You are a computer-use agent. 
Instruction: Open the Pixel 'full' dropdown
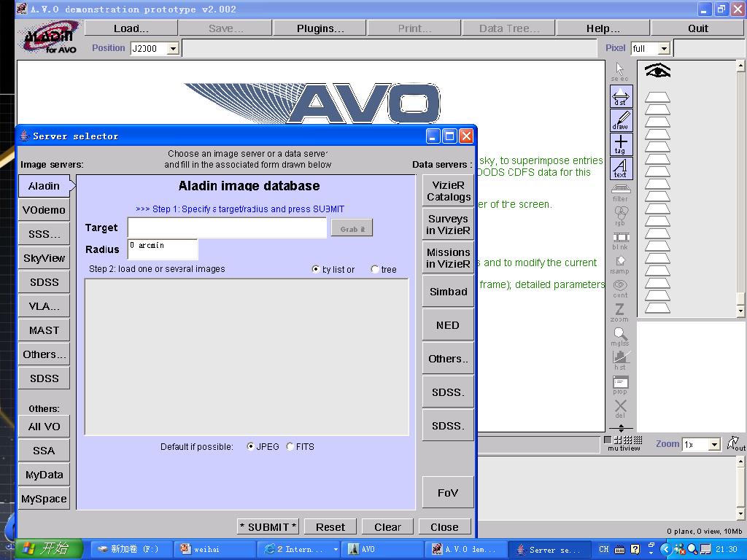pos(664,48)
